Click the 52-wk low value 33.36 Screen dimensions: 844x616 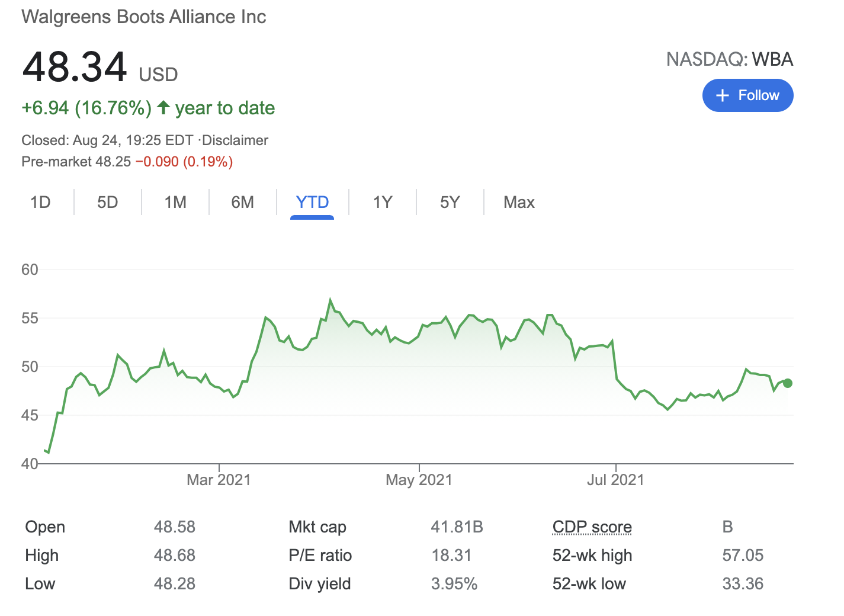click(743, 583)
